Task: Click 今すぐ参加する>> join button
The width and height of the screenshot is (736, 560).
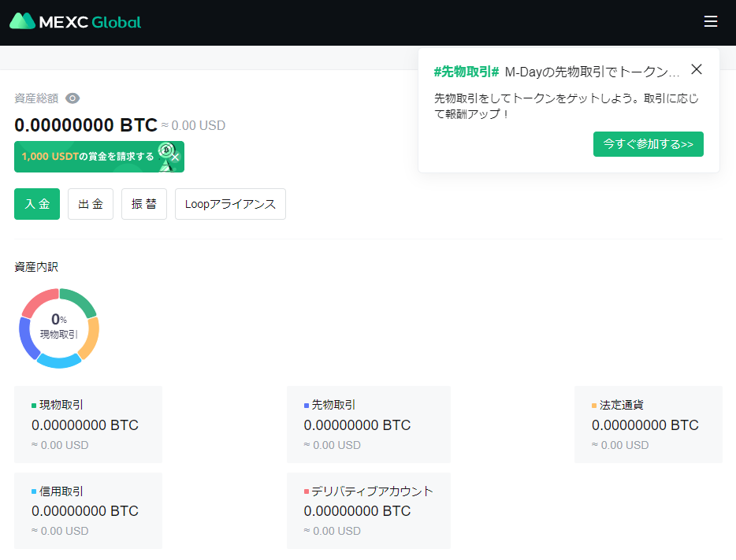Action: pyautogui.click(x=649, y=144)
